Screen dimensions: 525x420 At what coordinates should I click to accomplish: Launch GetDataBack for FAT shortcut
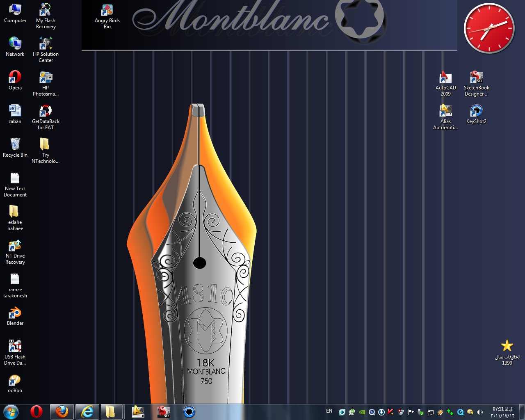[x=46, y=117]
